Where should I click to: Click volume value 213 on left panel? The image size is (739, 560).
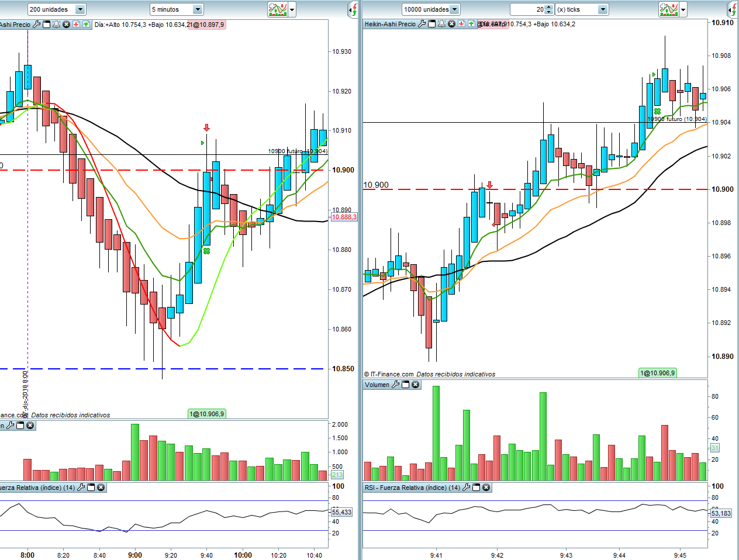[337, 475]
